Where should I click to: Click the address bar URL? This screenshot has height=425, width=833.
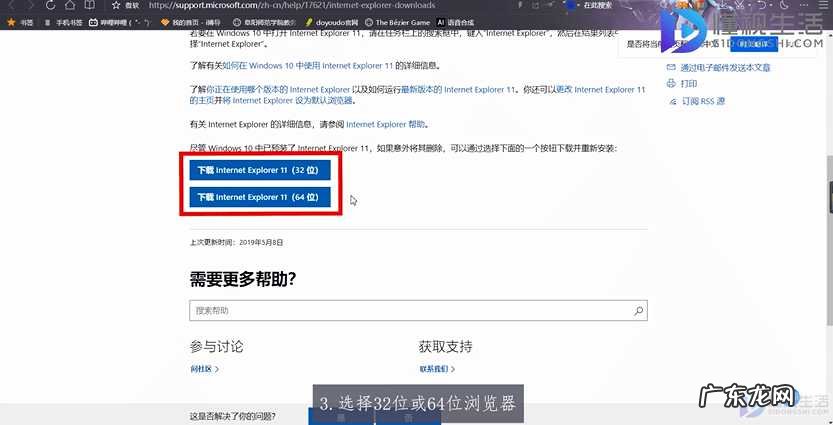coord(292,5)
